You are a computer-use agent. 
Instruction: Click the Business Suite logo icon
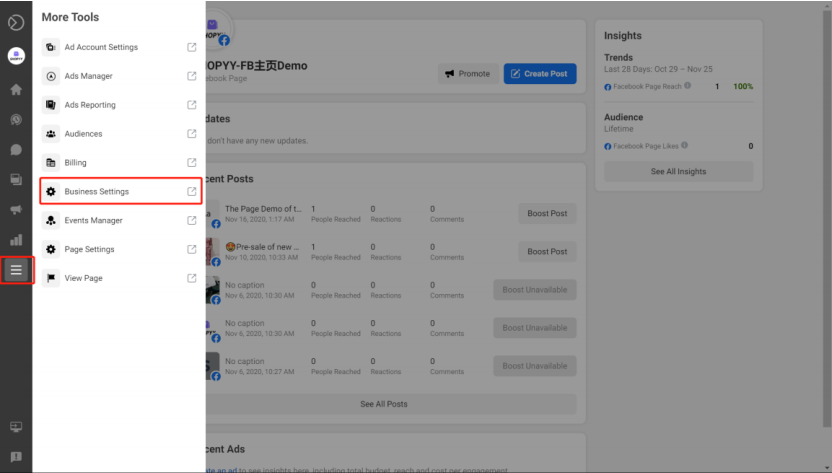click(16, 22)
